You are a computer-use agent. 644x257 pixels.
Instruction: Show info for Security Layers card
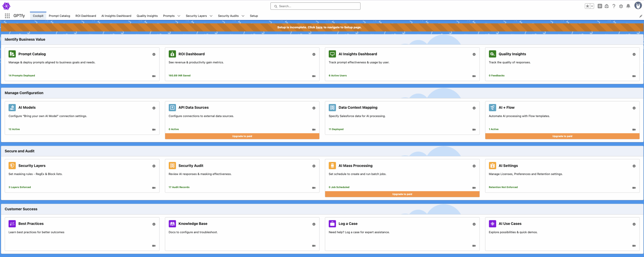pos(154,166)
